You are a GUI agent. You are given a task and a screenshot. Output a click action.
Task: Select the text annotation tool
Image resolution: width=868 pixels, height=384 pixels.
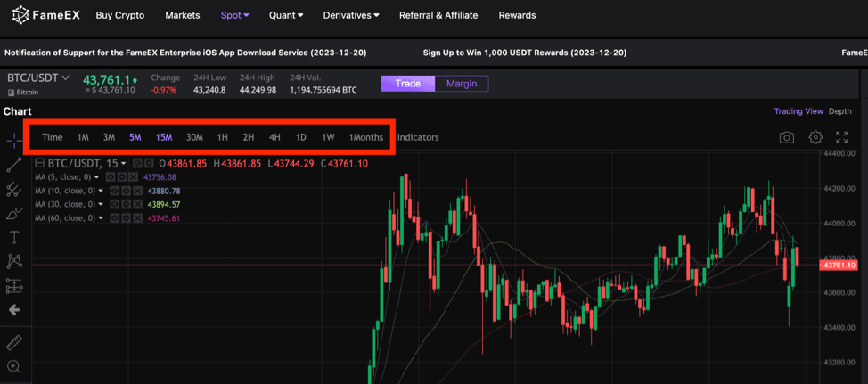(14, 237)
